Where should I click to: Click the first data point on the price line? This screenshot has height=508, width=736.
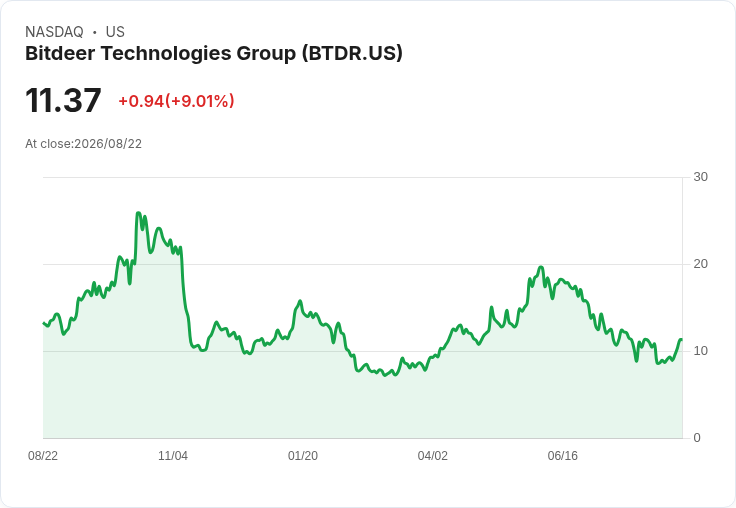coord(44,323)
